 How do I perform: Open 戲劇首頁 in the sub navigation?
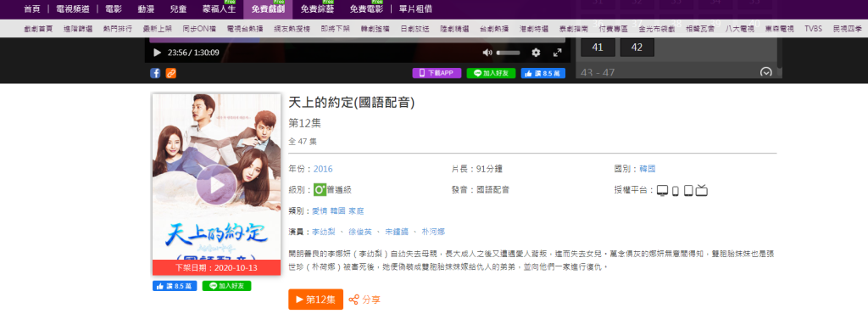tap(39, 29)
